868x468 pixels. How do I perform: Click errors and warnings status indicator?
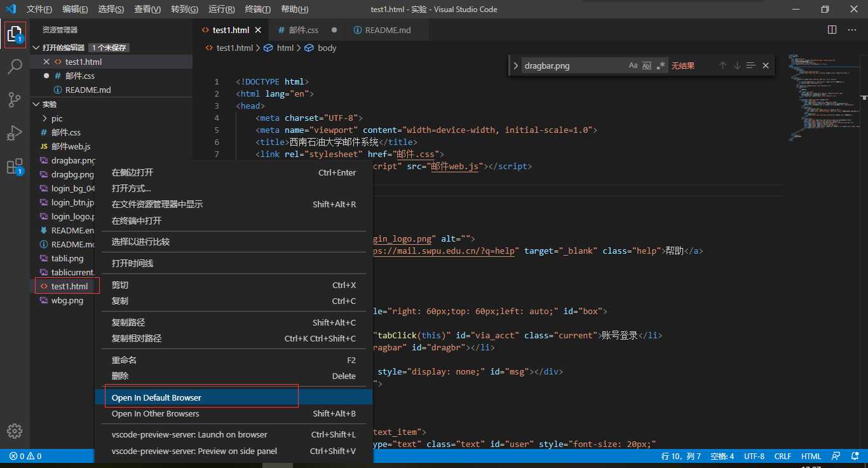click(x=25, y=456)
